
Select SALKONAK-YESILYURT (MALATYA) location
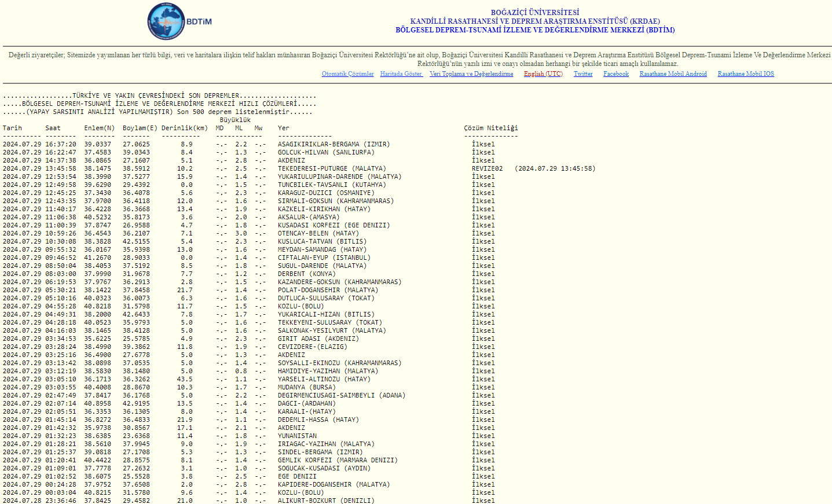click(x=332, y=331)
